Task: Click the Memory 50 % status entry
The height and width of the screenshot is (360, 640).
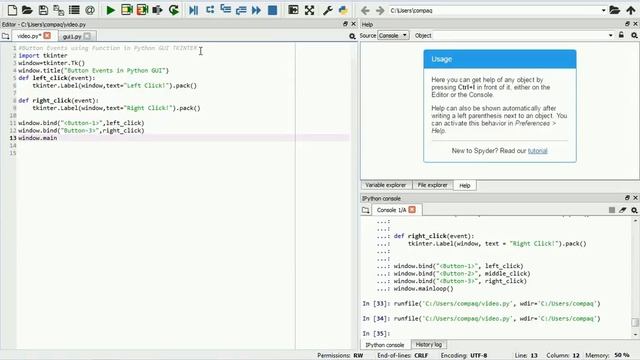Action: (x=607, y=356)
